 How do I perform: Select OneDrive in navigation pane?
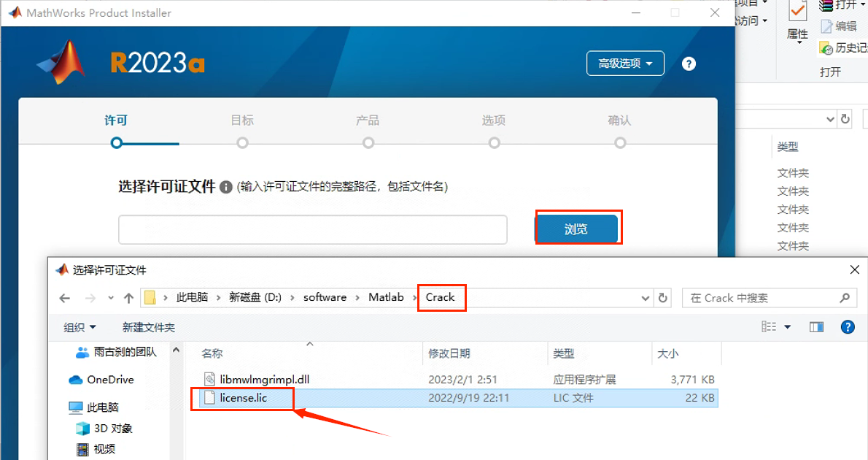102,380
